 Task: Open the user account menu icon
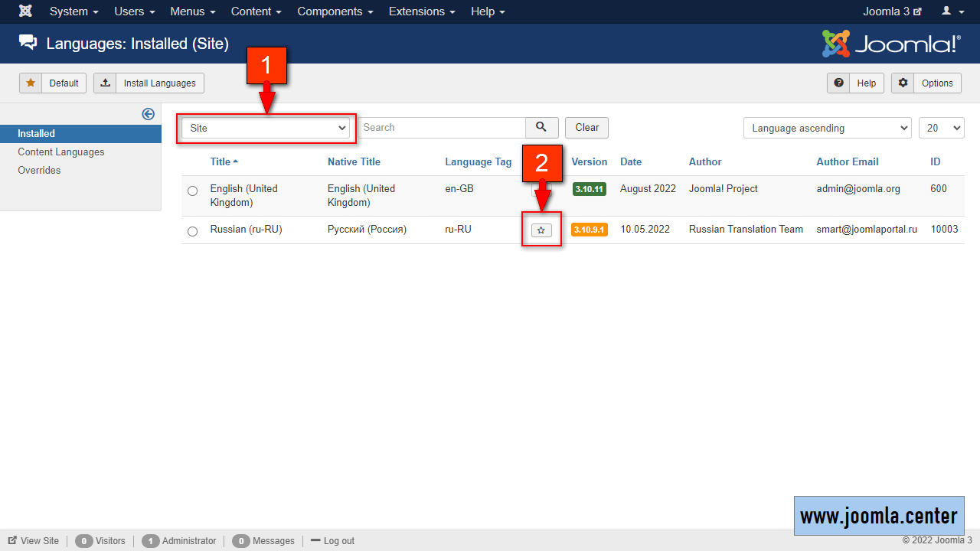click(x=952, y=11)
